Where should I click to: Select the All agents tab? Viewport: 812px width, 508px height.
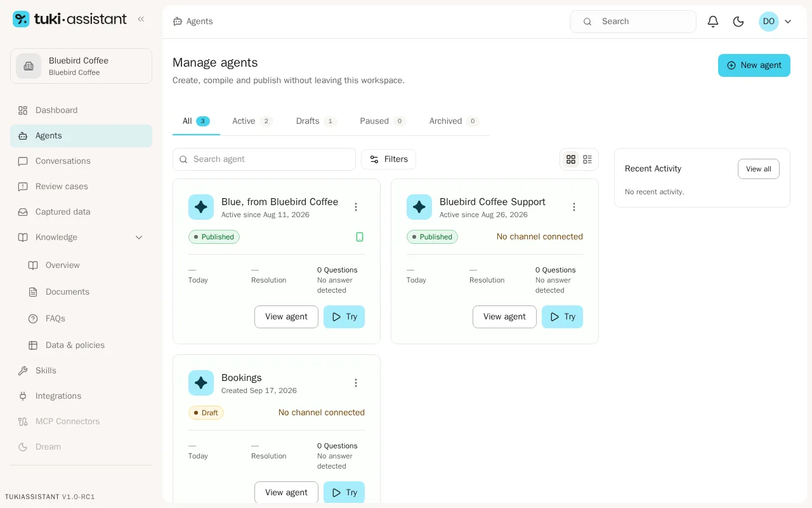(196, 121)
